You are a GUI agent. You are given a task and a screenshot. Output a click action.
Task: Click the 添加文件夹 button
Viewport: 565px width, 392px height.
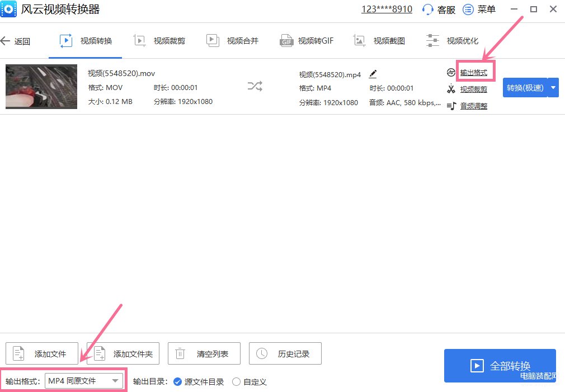click(x=123, y=353)
